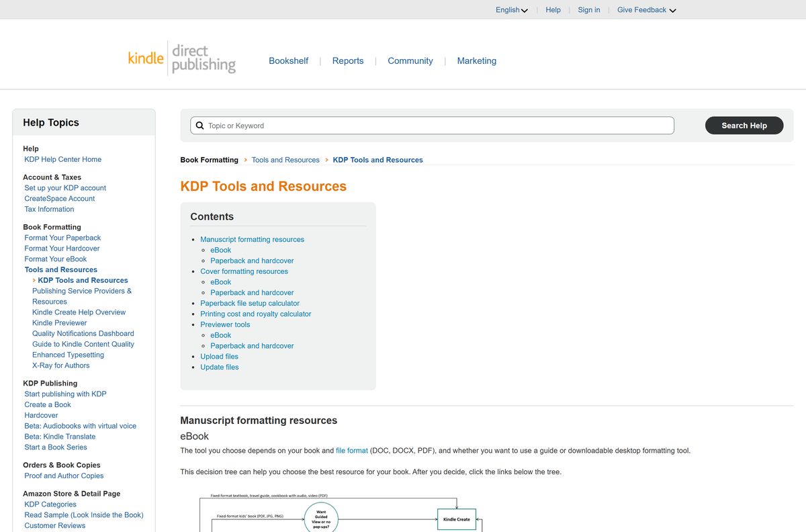Select KDP Tools and Resources sidebar item

[x=83, y=281]
